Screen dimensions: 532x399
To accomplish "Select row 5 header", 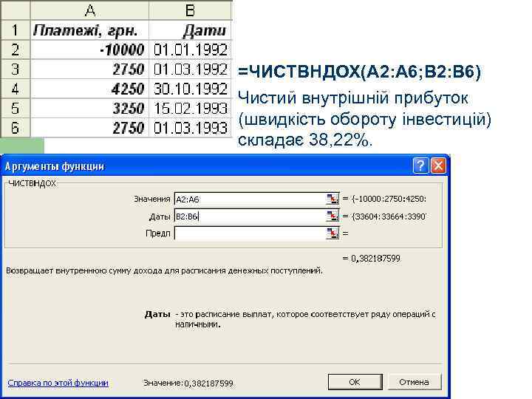I will 16,109.
